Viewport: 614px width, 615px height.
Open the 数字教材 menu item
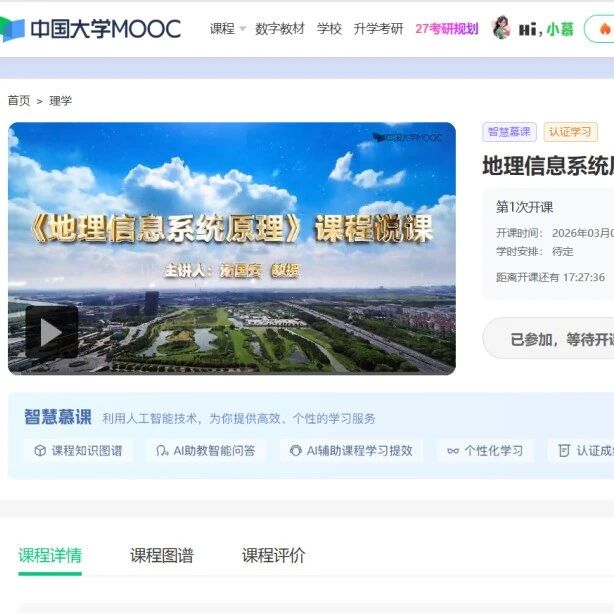pos(280,29)
